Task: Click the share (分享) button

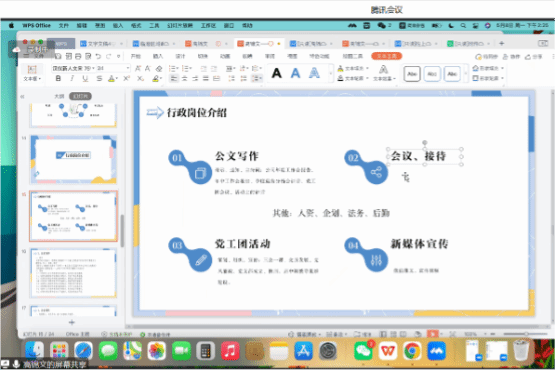Action: [x=534, y=56]
